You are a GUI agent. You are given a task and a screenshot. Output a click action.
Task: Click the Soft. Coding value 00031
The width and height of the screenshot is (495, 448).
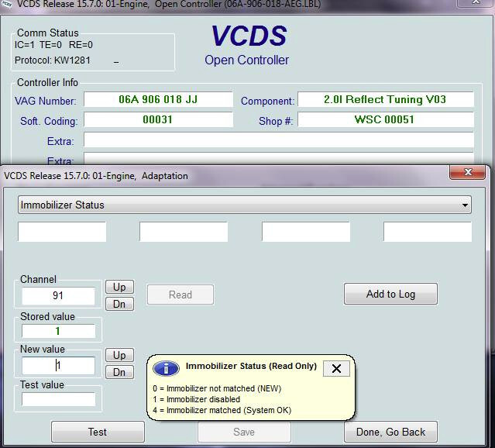coord(158,119)
